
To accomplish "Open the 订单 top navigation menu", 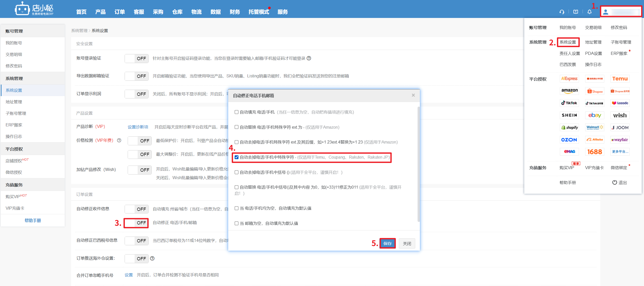I will pos(119,12).
